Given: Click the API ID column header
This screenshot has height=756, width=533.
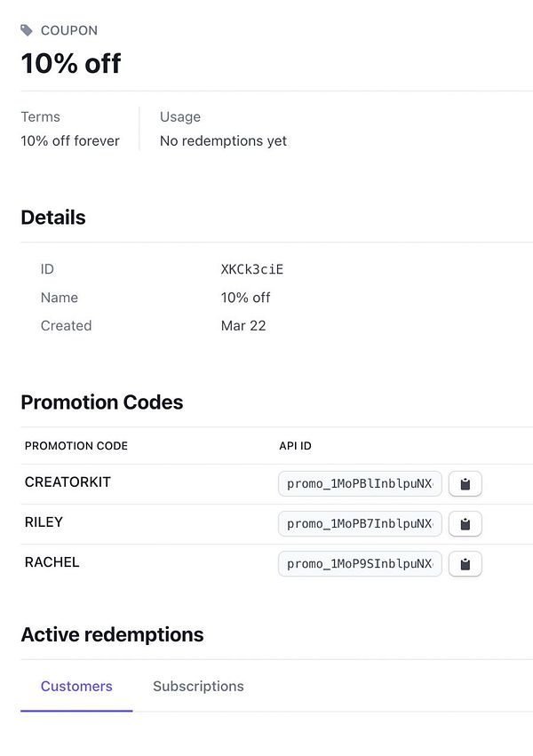Looking at the screenshot, I should click(295, 446).
